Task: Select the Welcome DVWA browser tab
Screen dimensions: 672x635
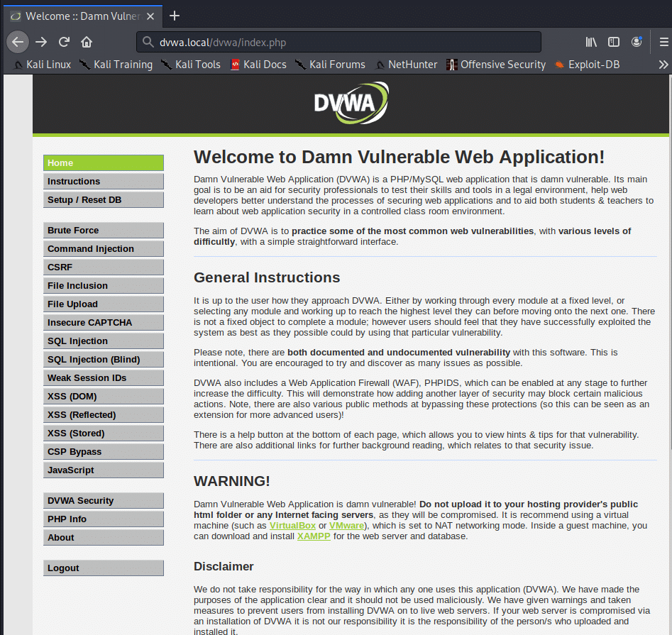Action: (x=79, y=16)
